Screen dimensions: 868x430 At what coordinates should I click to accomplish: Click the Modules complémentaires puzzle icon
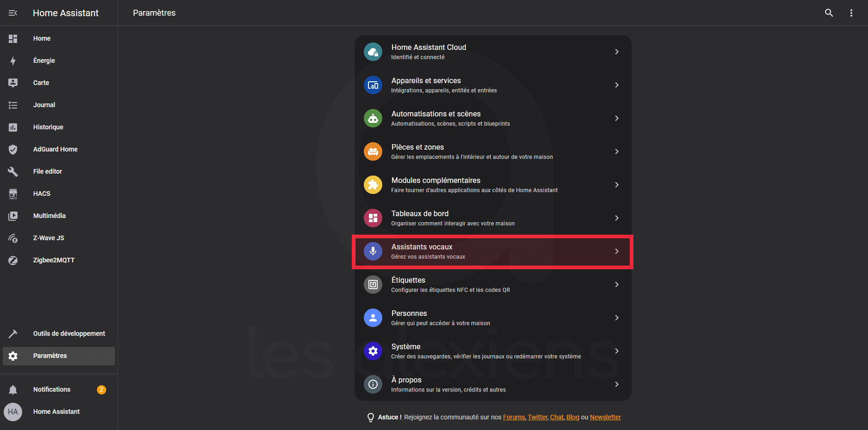373,185
